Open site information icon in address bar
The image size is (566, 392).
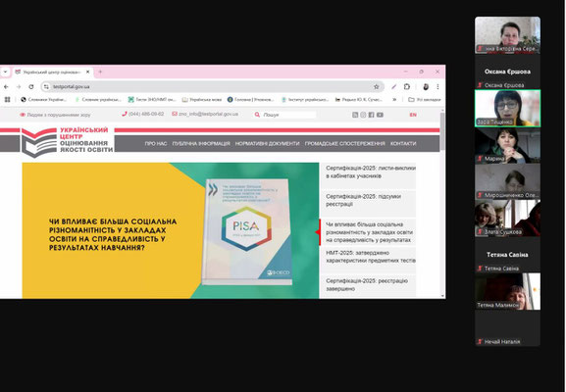click(x=46, y=87)
